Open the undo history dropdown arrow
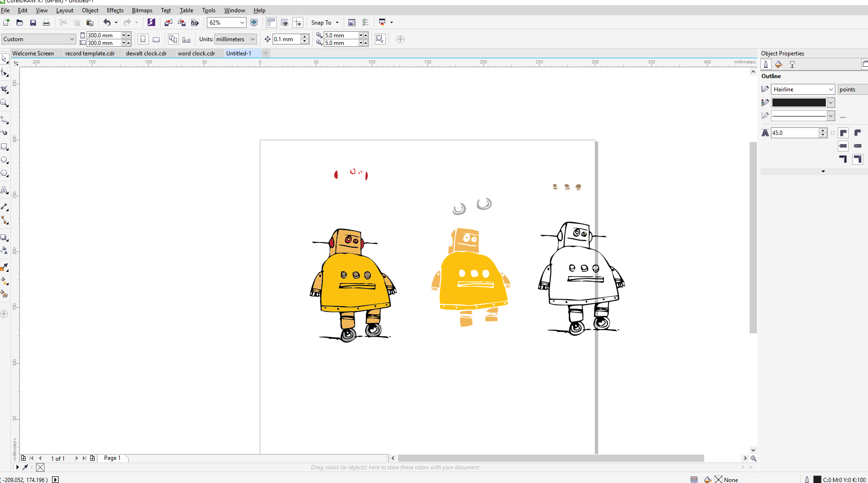Viewport: 868px width, 483px height. pos(116,22)
